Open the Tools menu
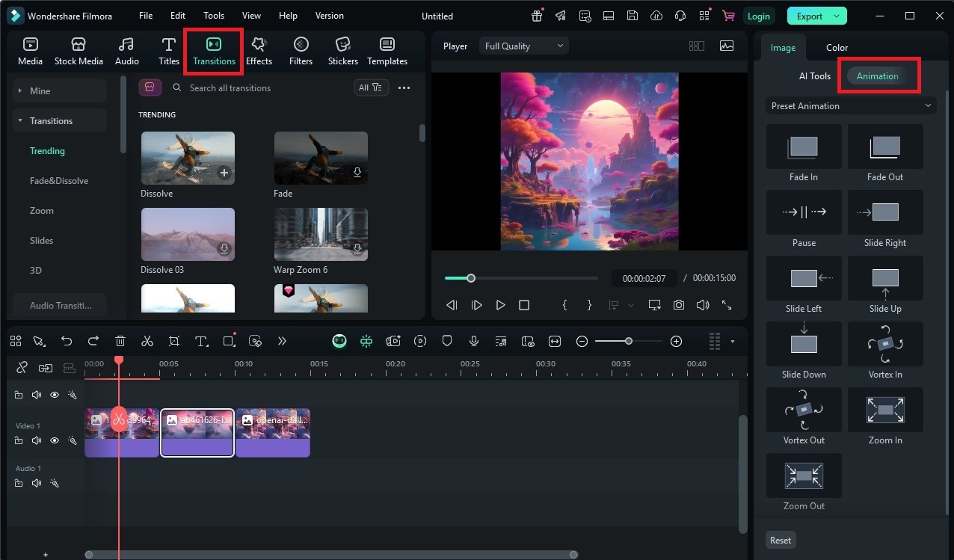Screen dimensions: 954x560 click(214, 16)
